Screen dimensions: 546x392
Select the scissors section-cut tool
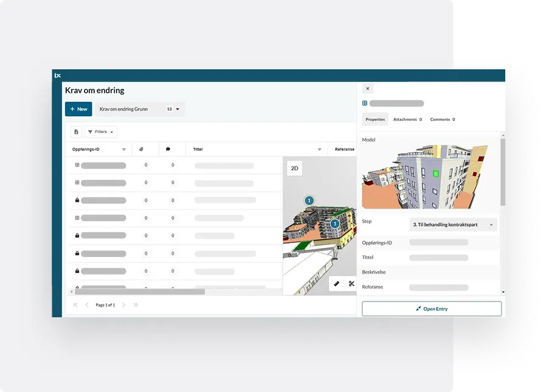(351, 283)
